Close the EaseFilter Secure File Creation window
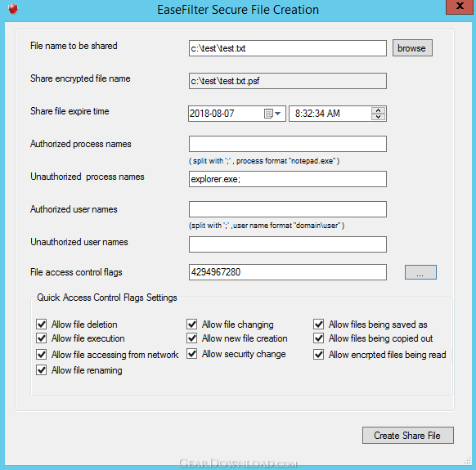The image size is (476, 470). pos(460,7)
